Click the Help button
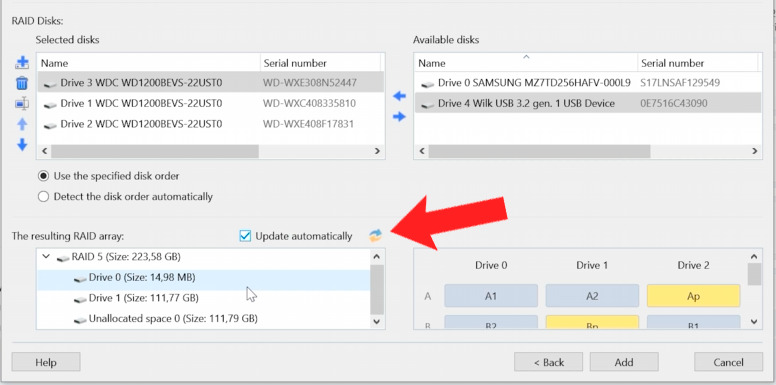The width and height of the screenshot is (776, 385). click(x=46, y=362)
